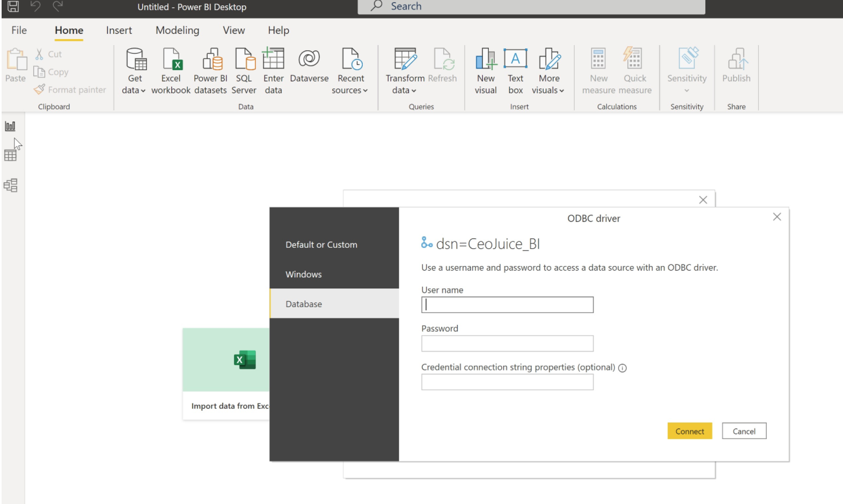Switch to Model view in sidebar
Image resolution: width=843 pixels, height=504 pixels.
coord(10,185)
